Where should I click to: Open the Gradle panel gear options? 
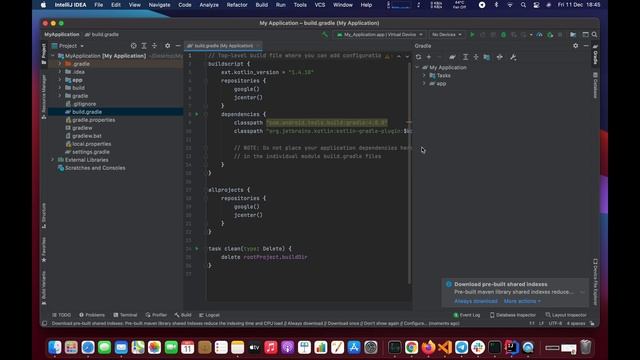pos(576,46)
